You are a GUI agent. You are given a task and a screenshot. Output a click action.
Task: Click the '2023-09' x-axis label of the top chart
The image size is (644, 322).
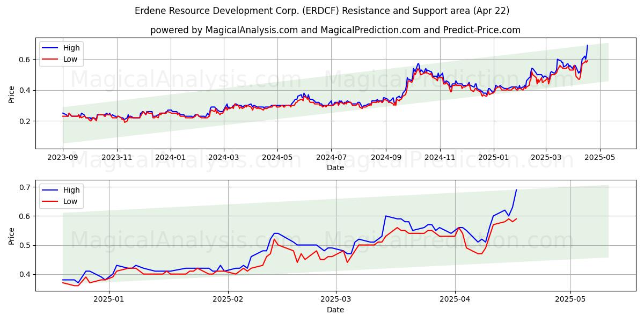point(63,158)
